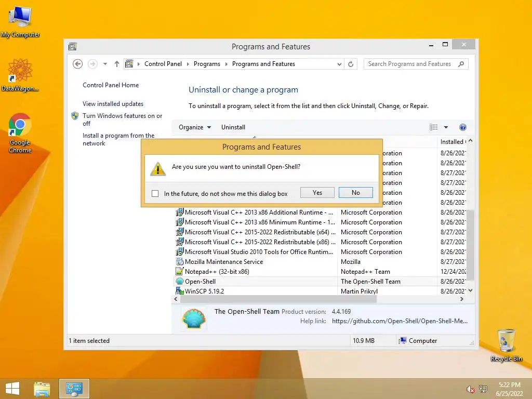
Task: Click the Refresh button
Action: [351, 64]
